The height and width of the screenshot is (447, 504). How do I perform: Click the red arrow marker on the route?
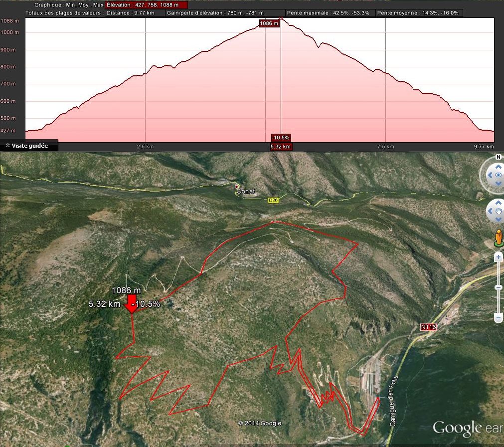point(132,304)
